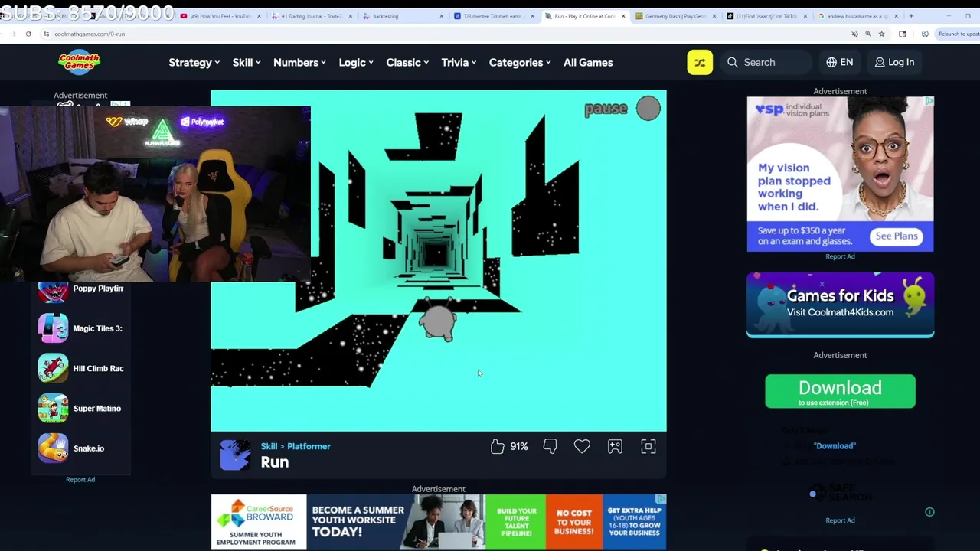Expand the Logic menu
Image resolution: width=980 pixels, height=551 pixels.
(x=356, y=63)
